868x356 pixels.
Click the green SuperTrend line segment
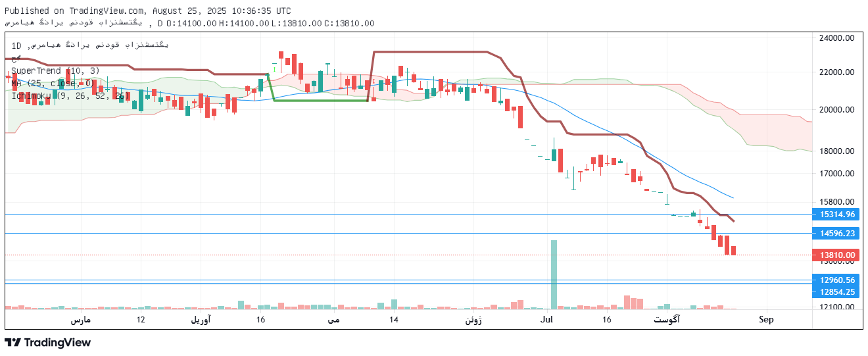click(x=320, y=101)
